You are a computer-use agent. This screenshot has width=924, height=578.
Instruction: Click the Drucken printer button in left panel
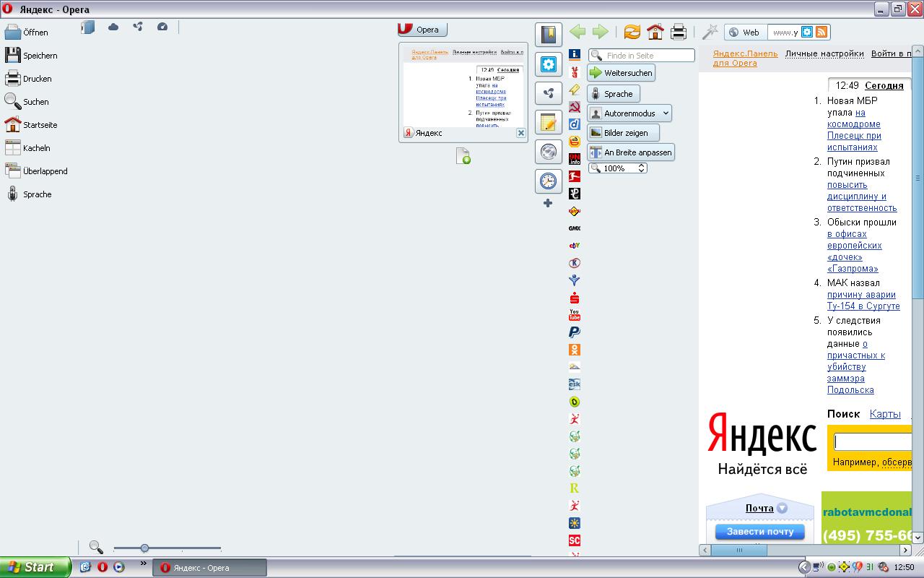pyautogui.click(x=27, y=78)
